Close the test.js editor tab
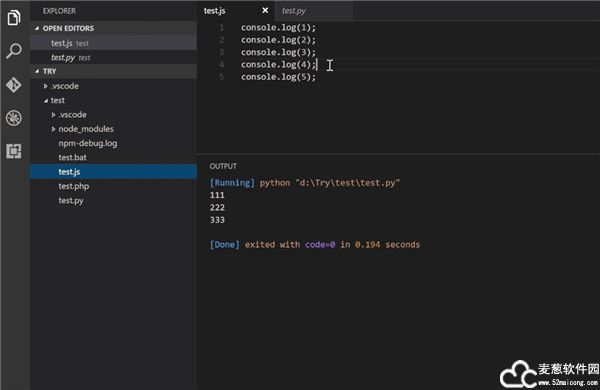600x390 pixels. [265, 10]
